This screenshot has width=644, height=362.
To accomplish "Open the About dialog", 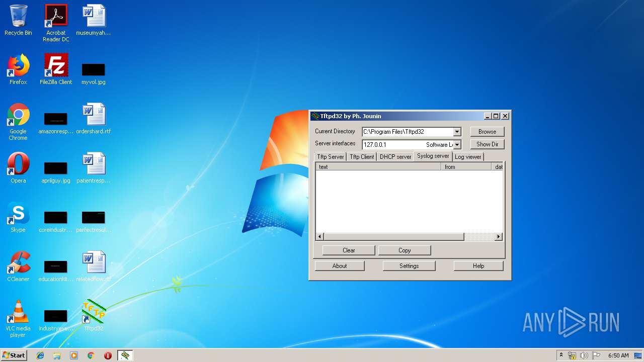I will (x=340, y=266).
